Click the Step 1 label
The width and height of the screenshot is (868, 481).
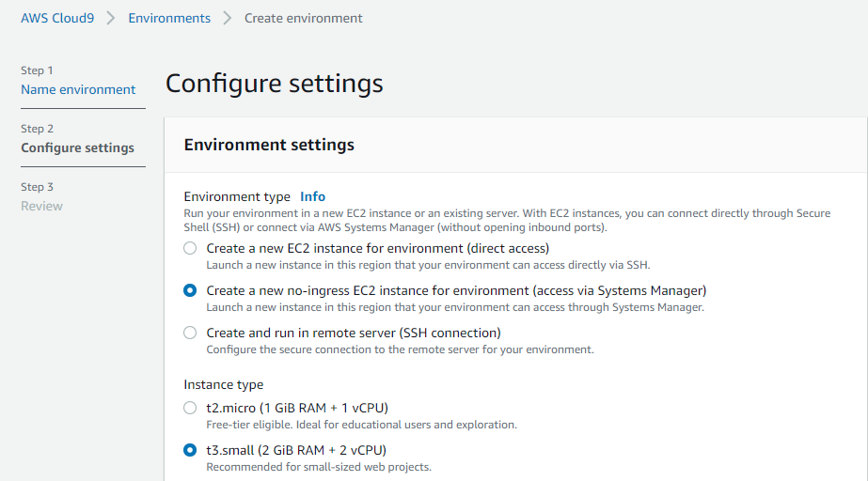pyautogui.click(x=37, y=70)
